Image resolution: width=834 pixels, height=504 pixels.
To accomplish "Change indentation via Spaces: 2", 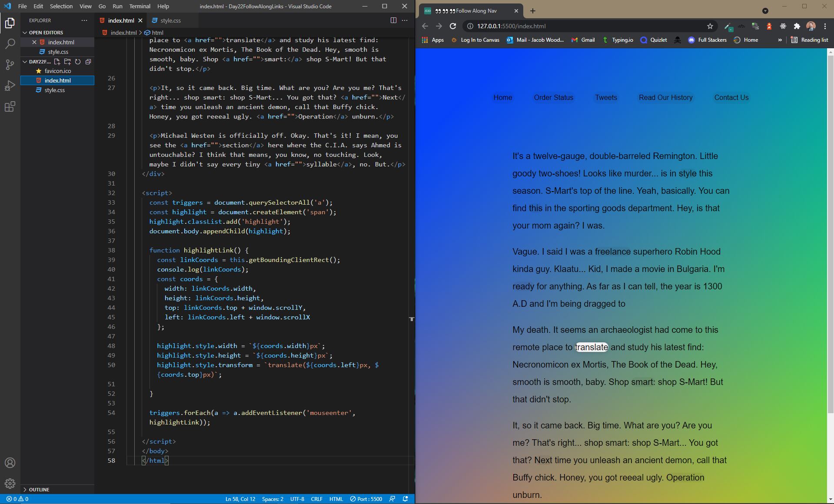I will pyautogui.click(x=272, y=499).
